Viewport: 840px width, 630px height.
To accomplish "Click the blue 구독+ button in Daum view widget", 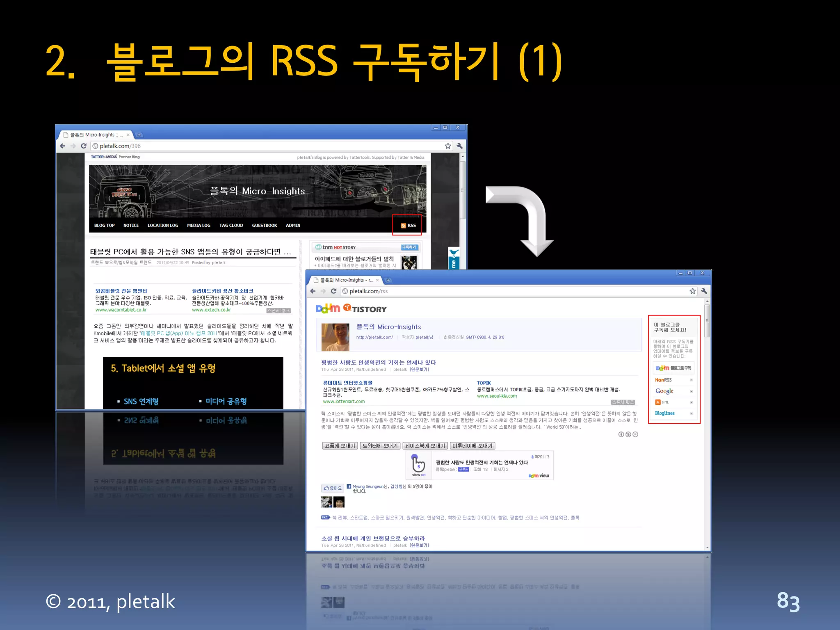I will (x=463, y=469).
